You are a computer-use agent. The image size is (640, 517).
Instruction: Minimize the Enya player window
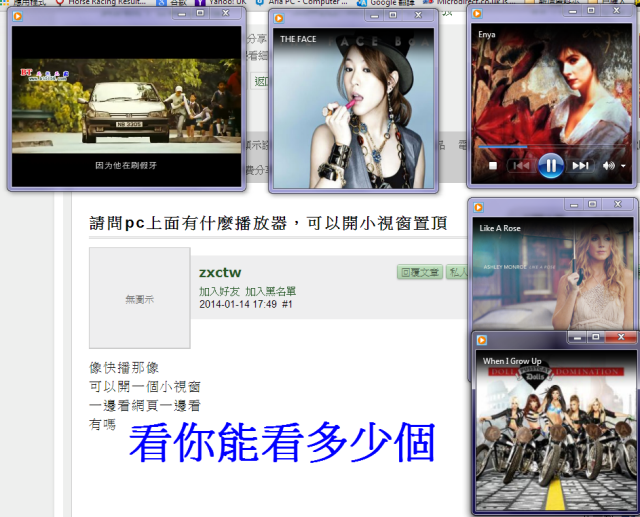(573, 11)
